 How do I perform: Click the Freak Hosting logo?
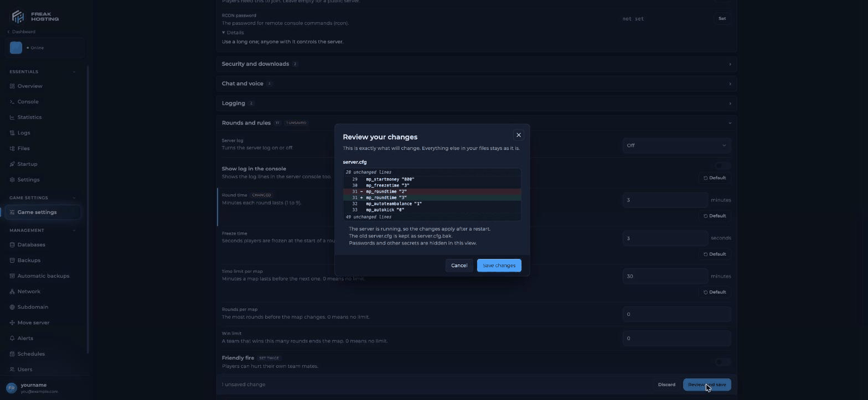[x=35, y=16]
